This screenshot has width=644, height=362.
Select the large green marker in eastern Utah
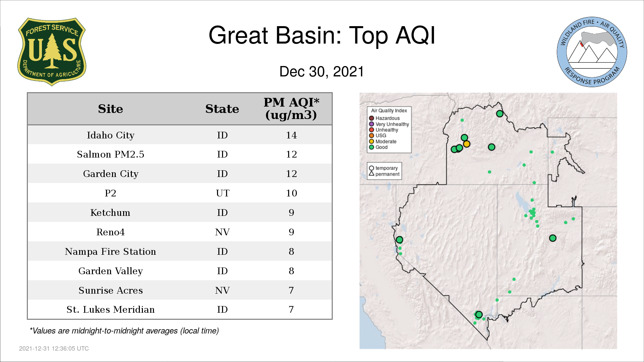pyautogui.click(x=552, y=238)
